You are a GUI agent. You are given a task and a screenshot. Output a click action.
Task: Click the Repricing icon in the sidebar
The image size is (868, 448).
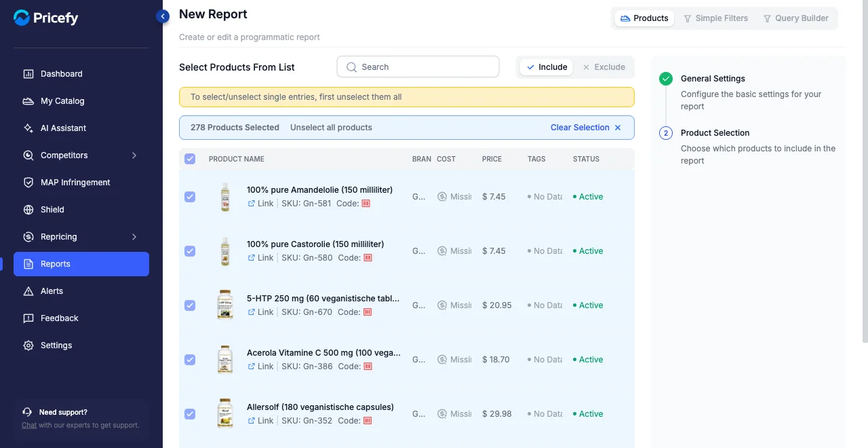28,237
